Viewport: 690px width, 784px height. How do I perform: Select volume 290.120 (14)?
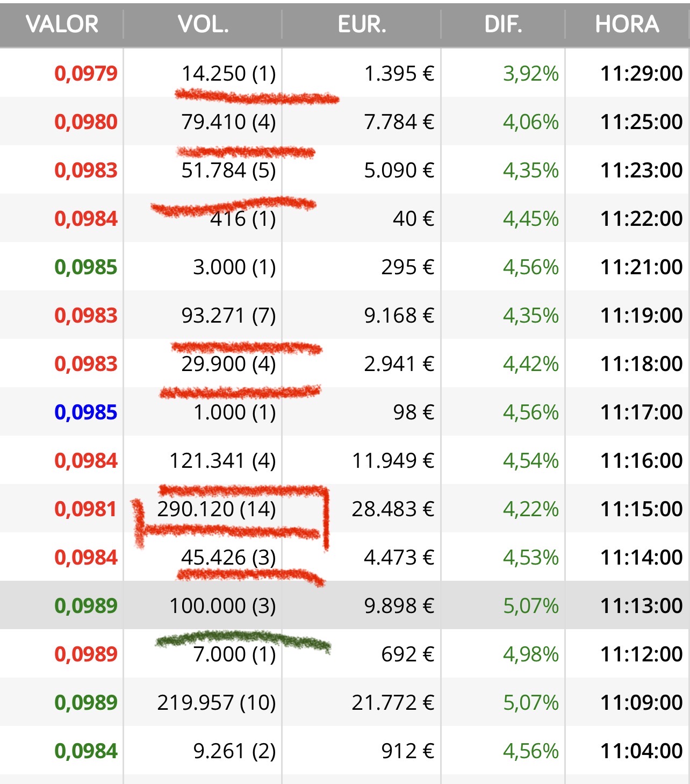click(217, 509)
